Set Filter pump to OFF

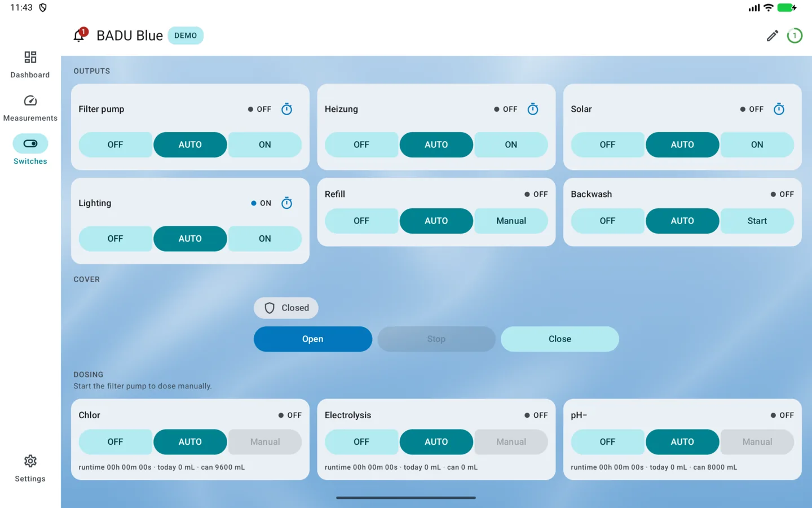tap(115, 144)
